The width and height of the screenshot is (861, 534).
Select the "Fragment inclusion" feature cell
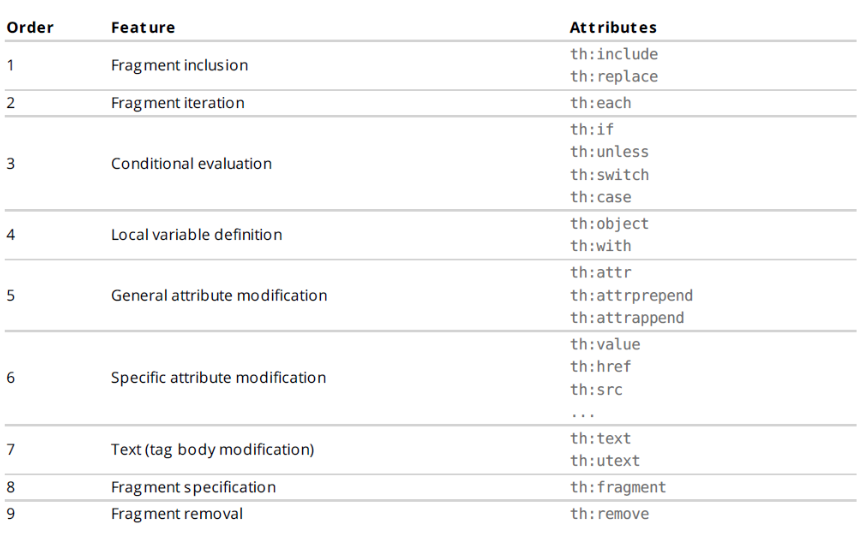(x=179, y=65)
